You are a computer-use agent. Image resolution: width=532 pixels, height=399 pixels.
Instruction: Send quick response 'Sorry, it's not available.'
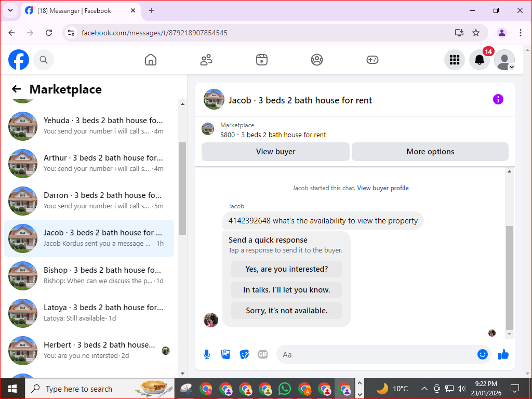[286, 311]
